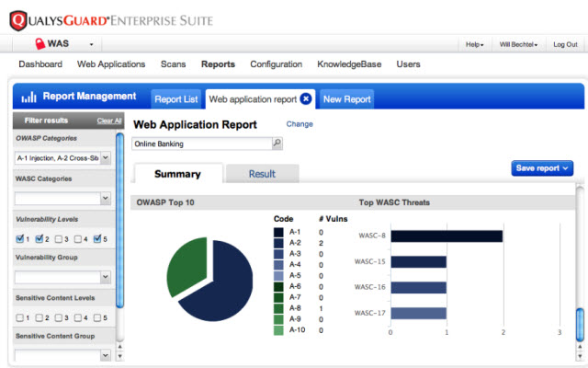Click the Qualys shield logo
The height and width of the screenshot is (368, 588).
[x=18, y=20]
